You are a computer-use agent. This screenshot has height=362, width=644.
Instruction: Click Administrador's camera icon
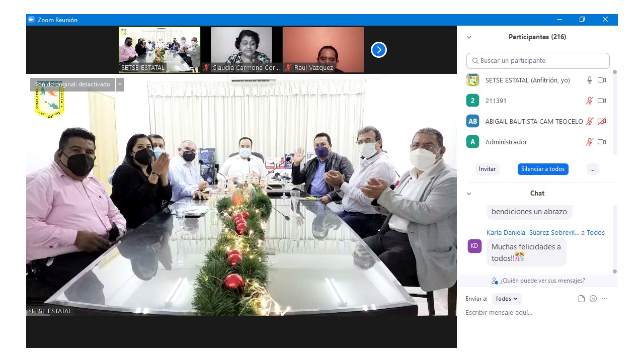[601, 142]
